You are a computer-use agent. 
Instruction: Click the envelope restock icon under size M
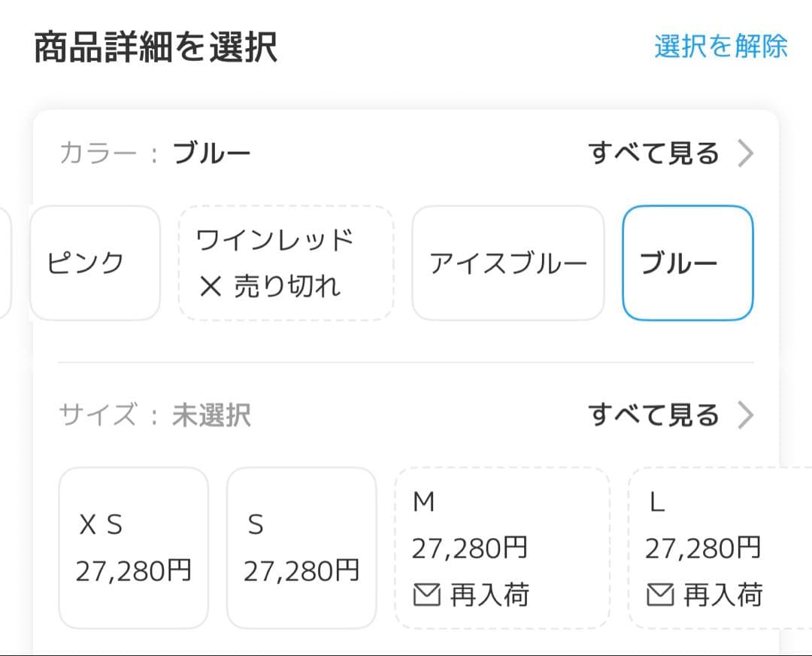pyautogui.click(x=426, y=596)
